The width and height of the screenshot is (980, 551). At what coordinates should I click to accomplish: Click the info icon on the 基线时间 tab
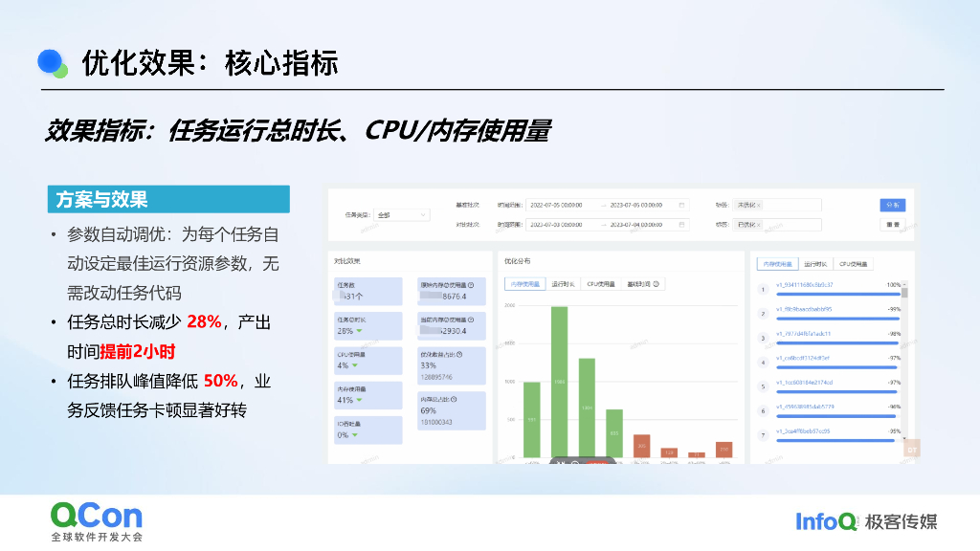pyautogui.click(x=656, y=284)
